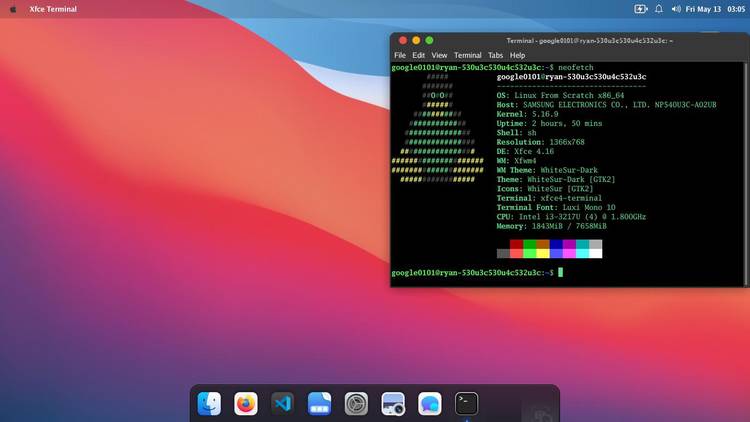Close the terminal with red button
Image resolution: width=750 pixels, height=422 pixels.
[403, 41]
